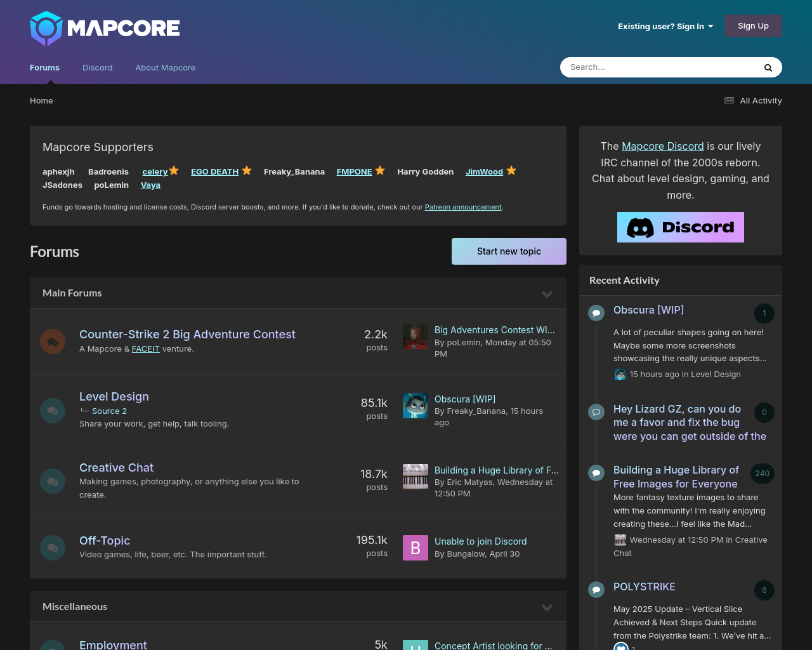812x650 pixels.
Task: Click the small avatar beside Wednesday at 12:50 PM
Action: pyautogui.click(x=620, y=540)
